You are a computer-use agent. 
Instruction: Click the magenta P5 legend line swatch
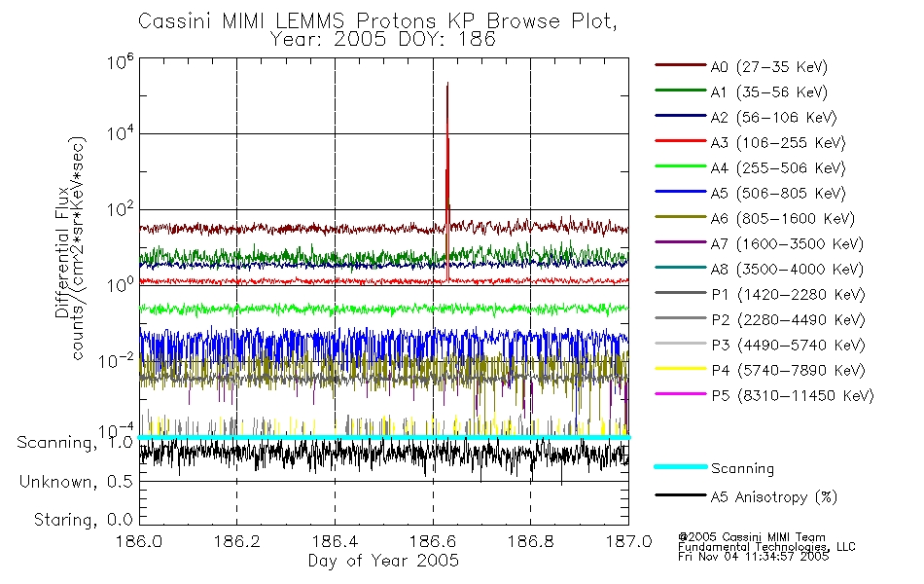tap(681, 393)
